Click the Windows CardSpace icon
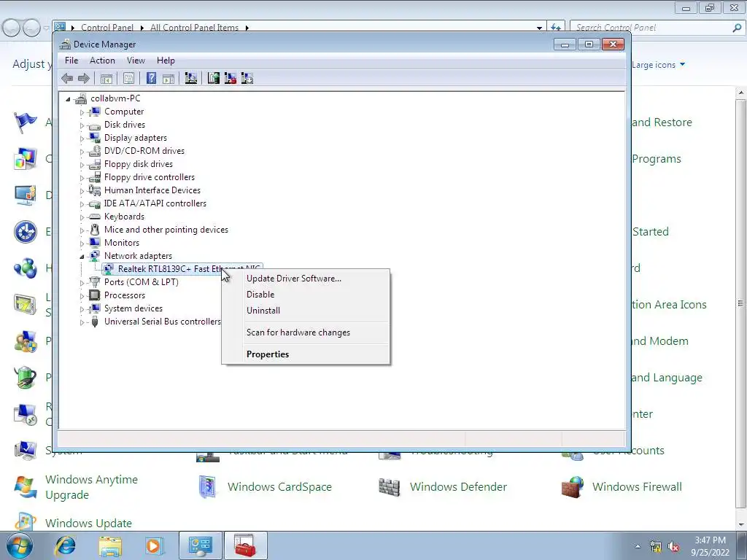The height and width of the screenshot is (560, 747). [x=207, y=486]
